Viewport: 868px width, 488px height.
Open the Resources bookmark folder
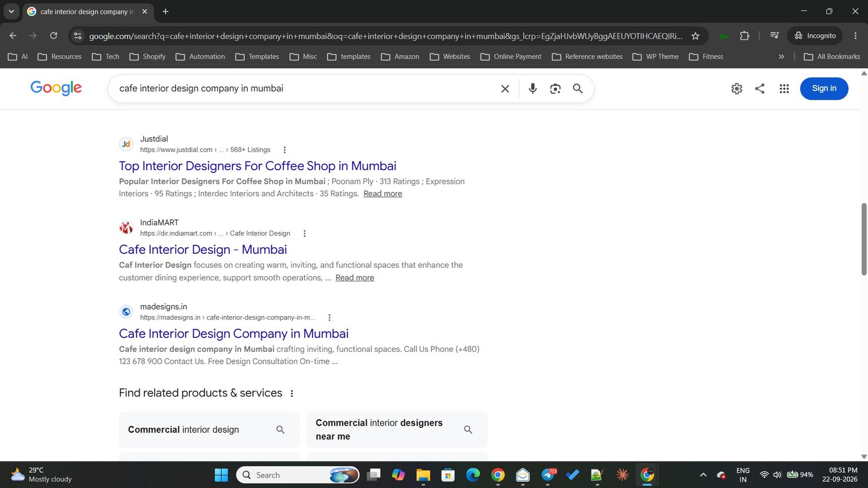(59, 56)
